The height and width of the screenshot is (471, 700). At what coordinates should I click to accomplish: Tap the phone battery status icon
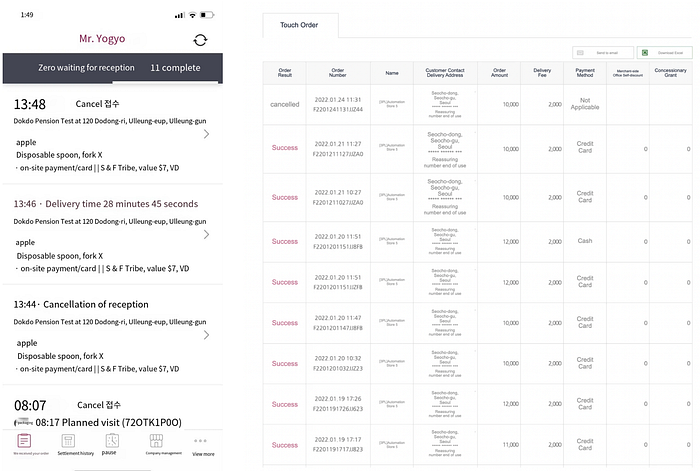207,15
